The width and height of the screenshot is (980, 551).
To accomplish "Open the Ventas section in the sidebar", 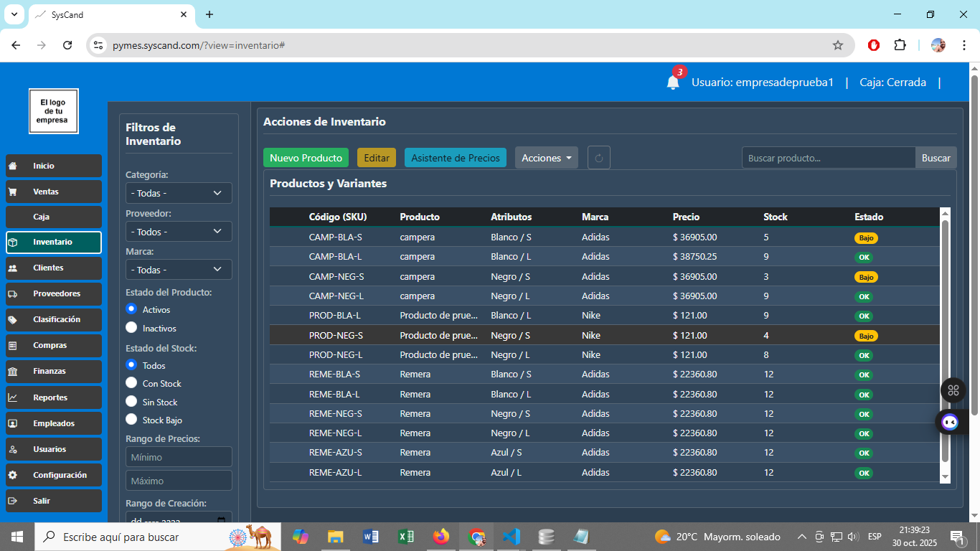I will [53, 192].
